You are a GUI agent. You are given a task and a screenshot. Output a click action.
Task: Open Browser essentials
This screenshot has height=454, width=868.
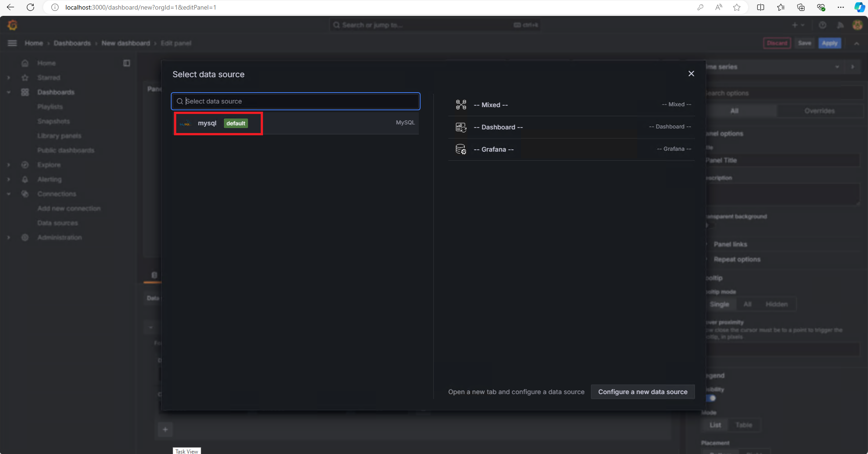[821, 7]
